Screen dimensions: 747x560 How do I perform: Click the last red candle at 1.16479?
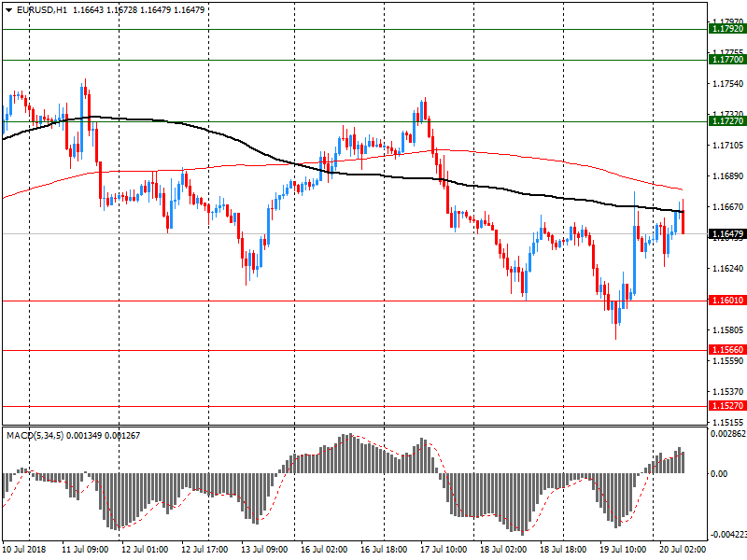pos(684,222)
